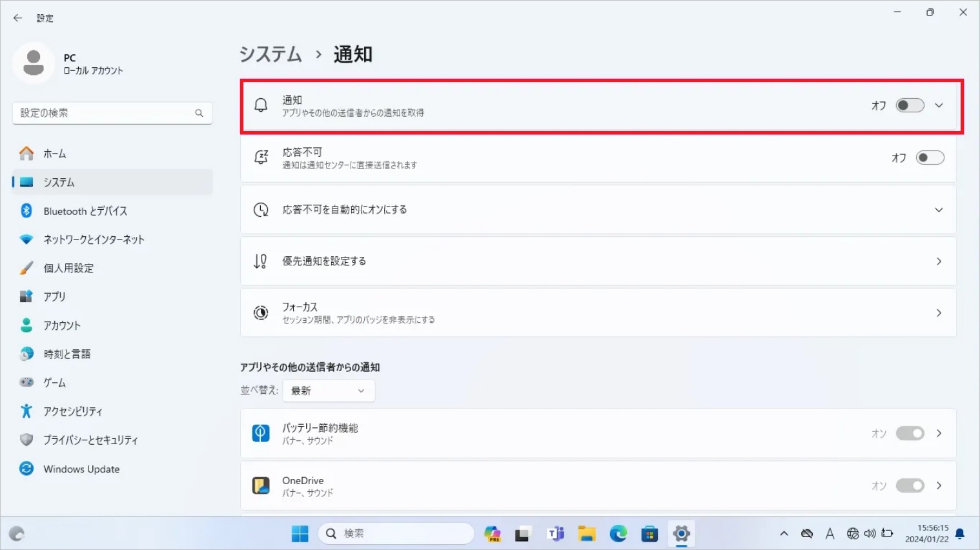
Task: Click the back arrow in Settings
Action: [x=17, y=18]
